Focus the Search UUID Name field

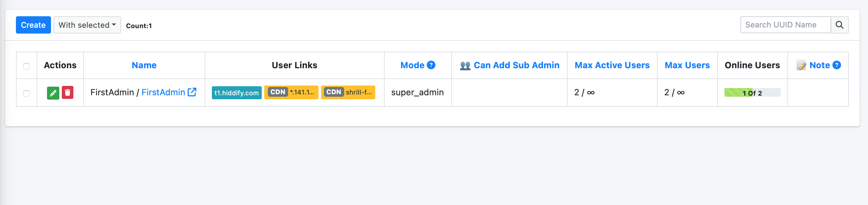[x=786, y=25]
